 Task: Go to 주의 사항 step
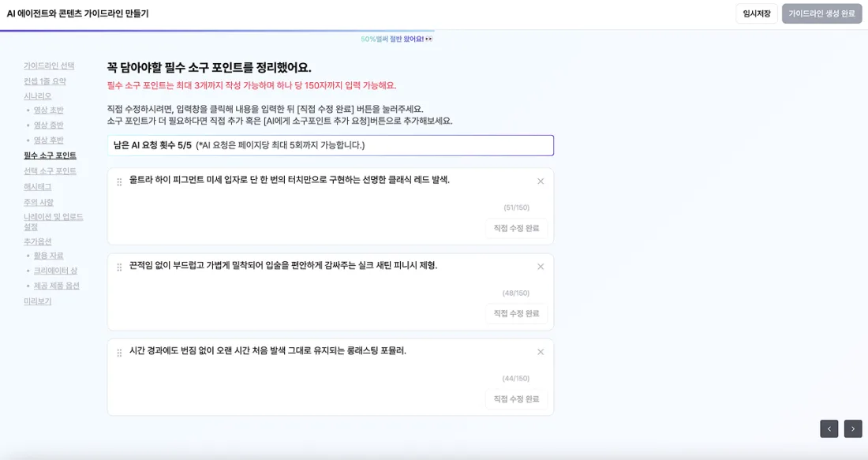[39, 202]
